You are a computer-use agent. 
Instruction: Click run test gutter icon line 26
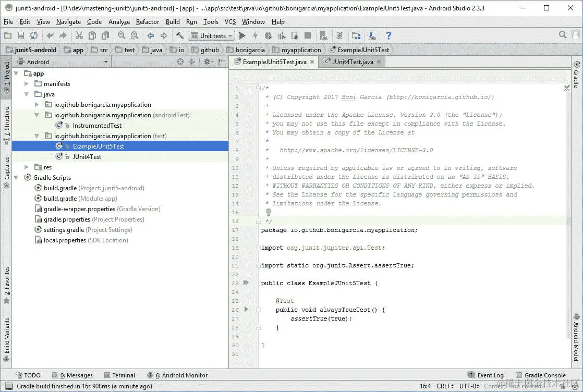246,309
